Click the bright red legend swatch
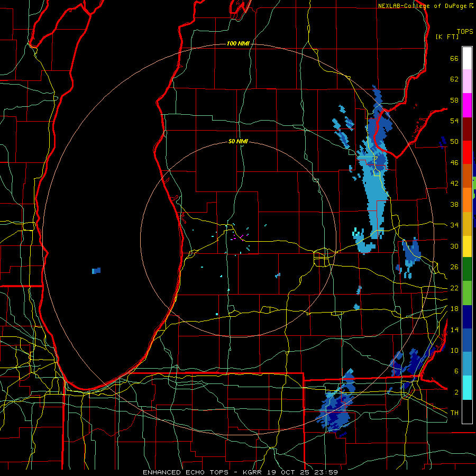Screen dimensions: 476x476 click(467, 152)
